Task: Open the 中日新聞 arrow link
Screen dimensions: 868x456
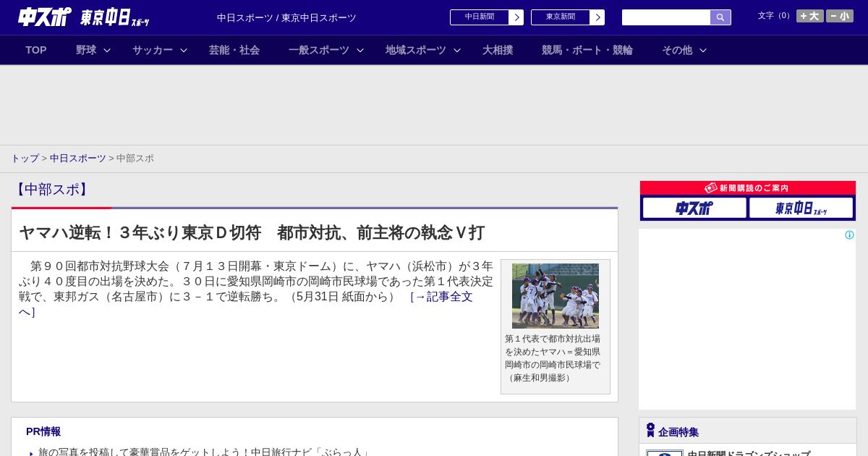Action: pos(516,17)
